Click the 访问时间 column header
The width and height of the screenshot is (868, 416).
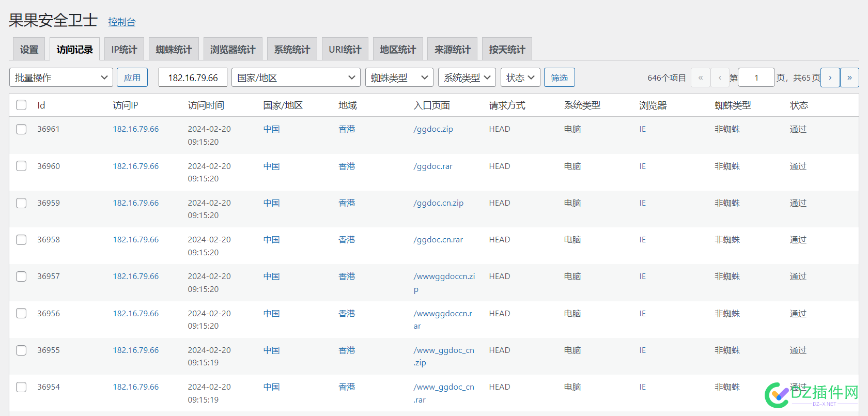[x=206, y=105]
